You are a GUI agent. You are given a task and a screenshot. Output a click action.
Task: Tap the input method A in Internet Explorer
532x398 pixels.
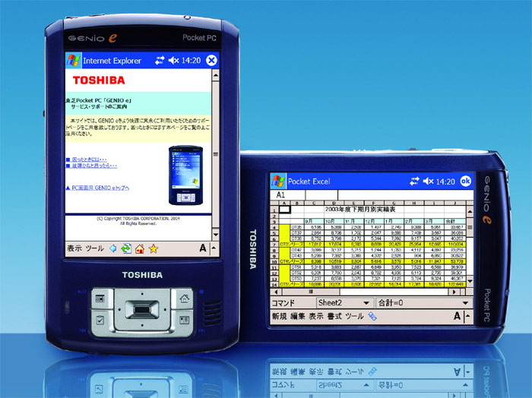(203, 248)
